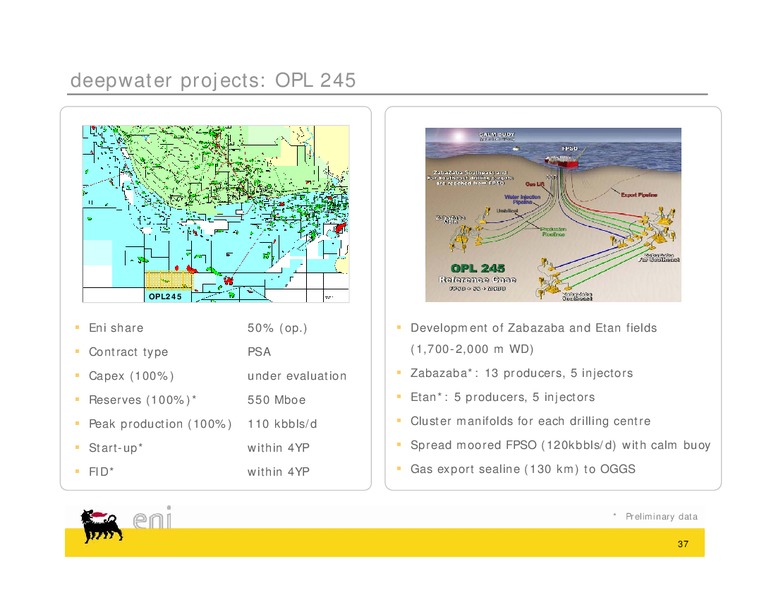Select the 'Reserves (100%)*' label
This screenshot has width=776, height=600.
(143, 400)
